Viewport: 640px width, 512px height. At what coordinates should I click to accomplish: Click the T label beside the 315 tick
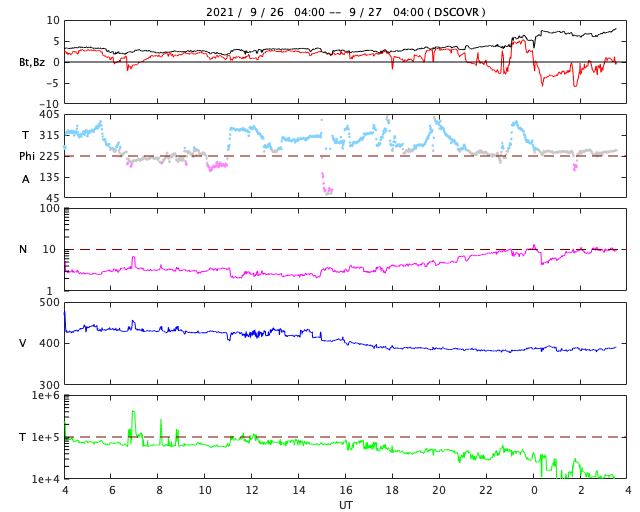point(25,135)
